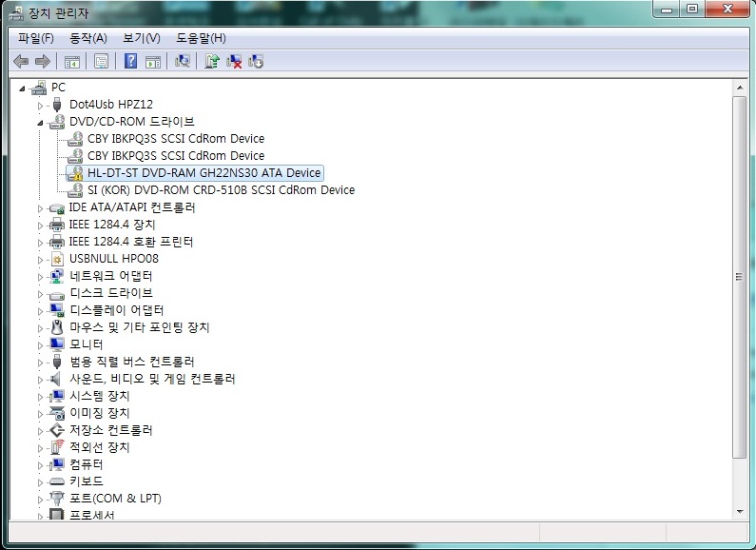Collapse the DVD/CD-ROM 드라이브 node
The image size is (756, 550).
click(x=41, y=123)
